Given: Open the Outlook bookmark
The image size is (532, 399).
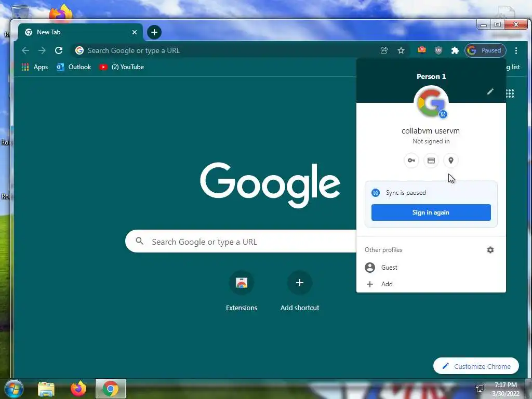Looking at the screenshot, I should coord(74,67).
